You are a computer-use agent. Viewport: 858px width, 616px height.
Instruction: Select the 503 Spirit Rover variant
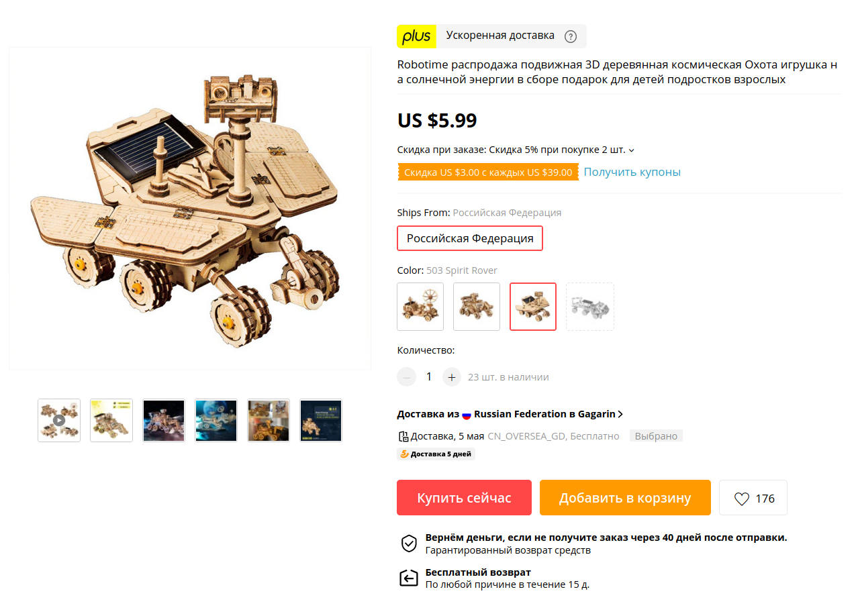533,307
